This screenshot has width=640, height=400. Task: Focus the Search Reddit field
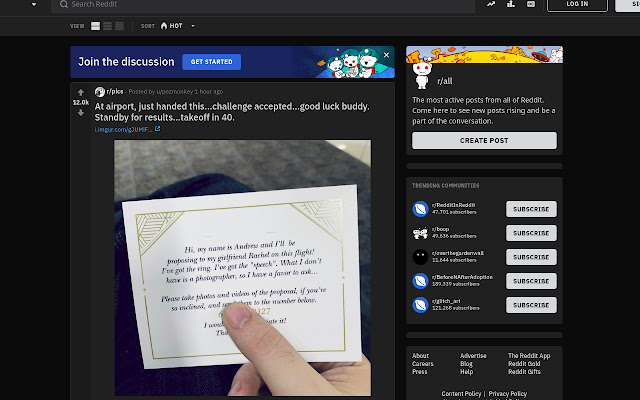point(263,5)
